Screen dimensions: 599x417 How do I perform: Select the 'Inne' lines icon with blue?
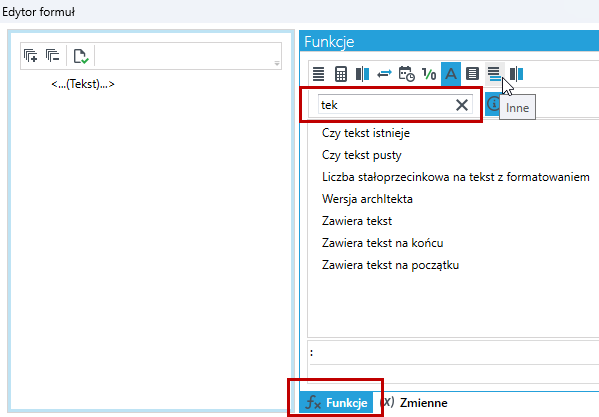(495, 74)
